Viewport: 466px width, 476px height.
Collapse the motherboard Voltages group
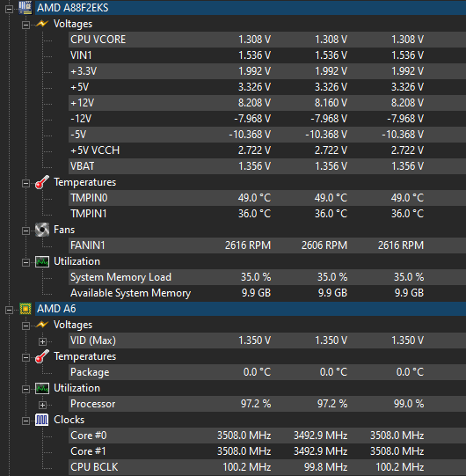coord(25,25)
